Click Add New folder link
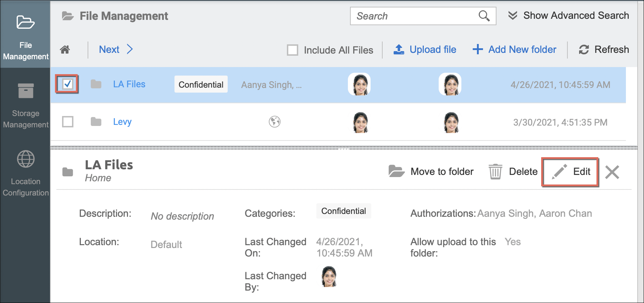This screenshot has width=644, height=303. pos(522,50)
